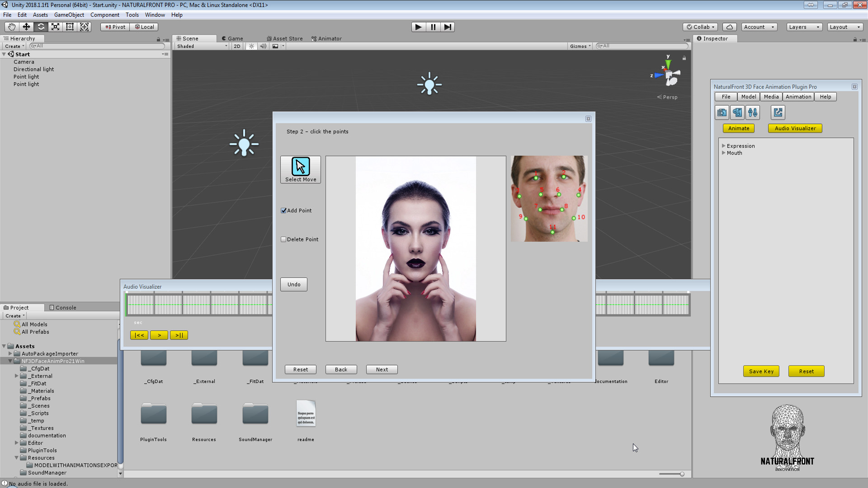Expand the Expression section in the Inspector
This screenshot has width=868, height=488.
tap(724, 145)
